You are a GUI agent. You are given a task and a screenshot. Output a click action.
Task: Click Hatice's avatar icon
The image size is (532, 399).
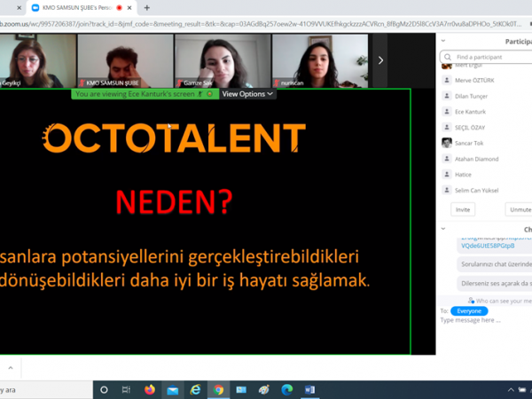(x=447, y=174)
